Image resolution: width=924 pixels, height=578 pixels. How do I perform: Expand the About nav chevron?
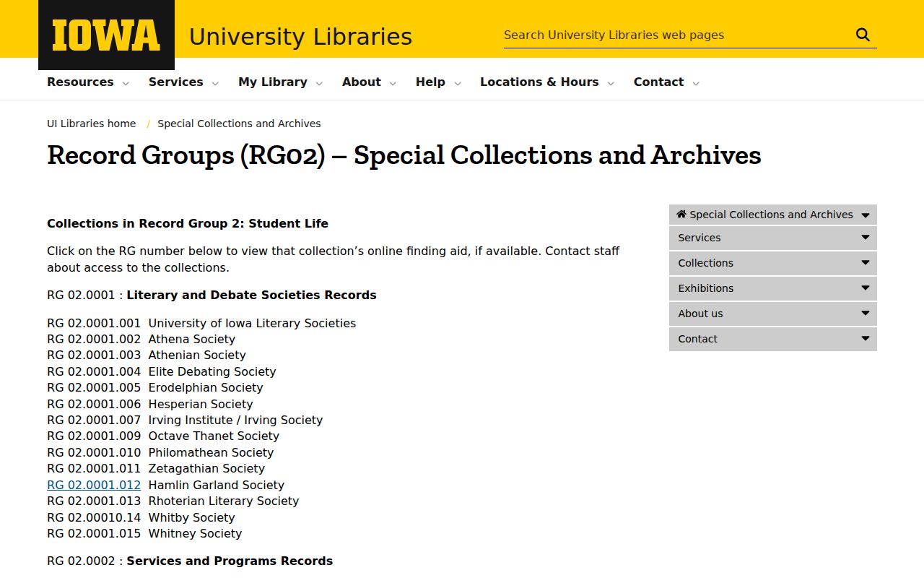click(393, 83)
